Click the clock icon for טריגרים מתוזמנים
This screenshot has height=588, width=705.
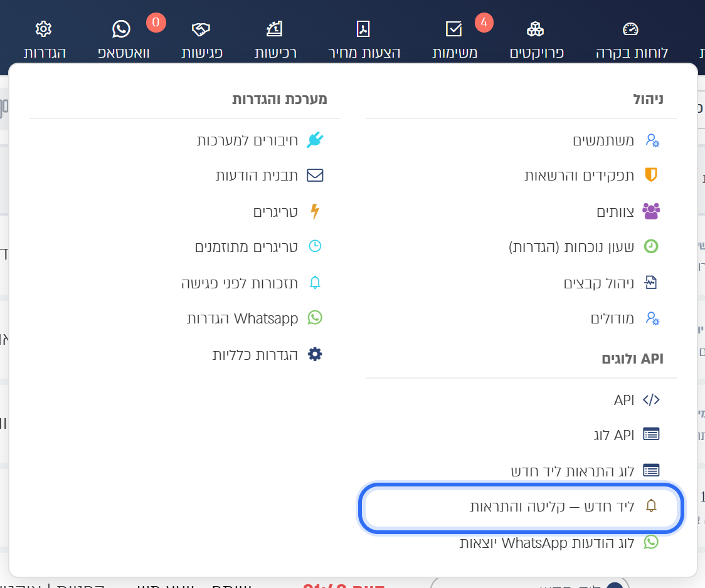tap(315, 246)
